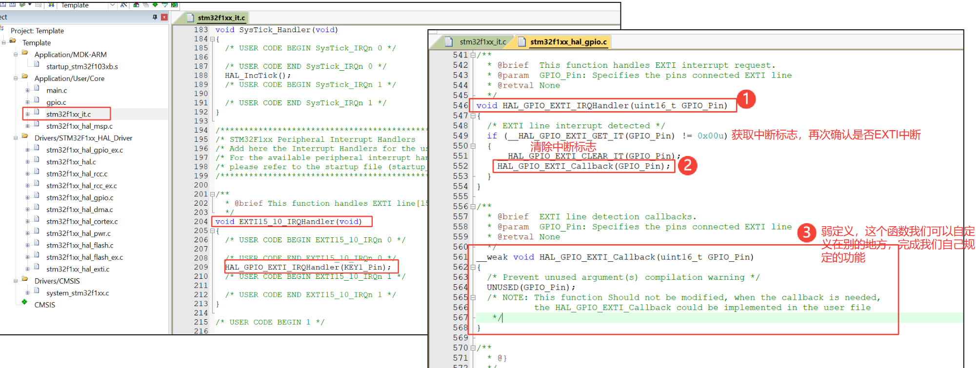Image resolution: width=980 pixels, height=368 pixels.
Task: Select Project: Template root item
Action: click(37, 31)
